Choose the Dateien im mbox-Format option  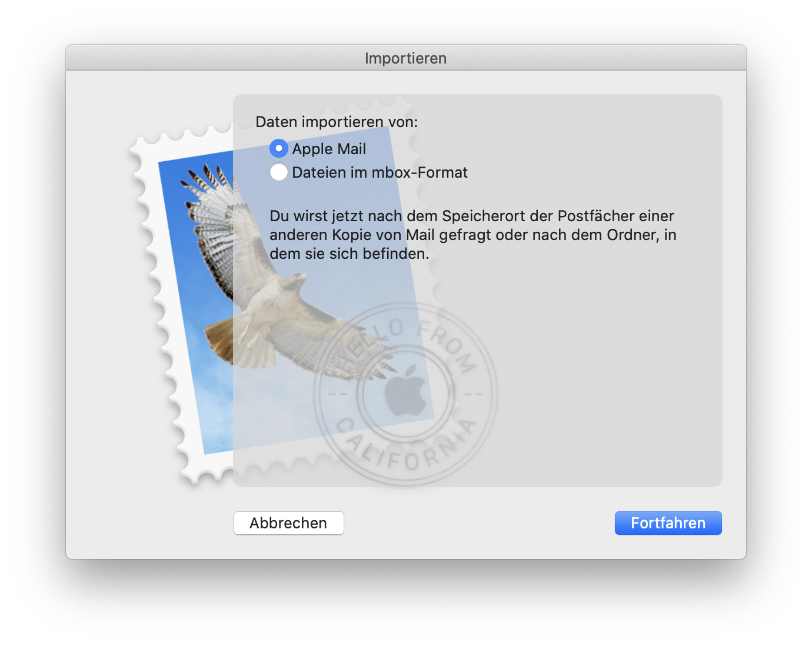tap(279, 172)
